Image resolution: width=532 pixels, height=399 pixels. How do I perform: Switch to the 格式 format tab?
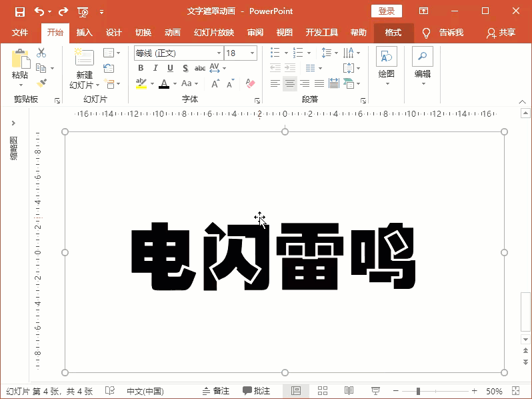393,33
